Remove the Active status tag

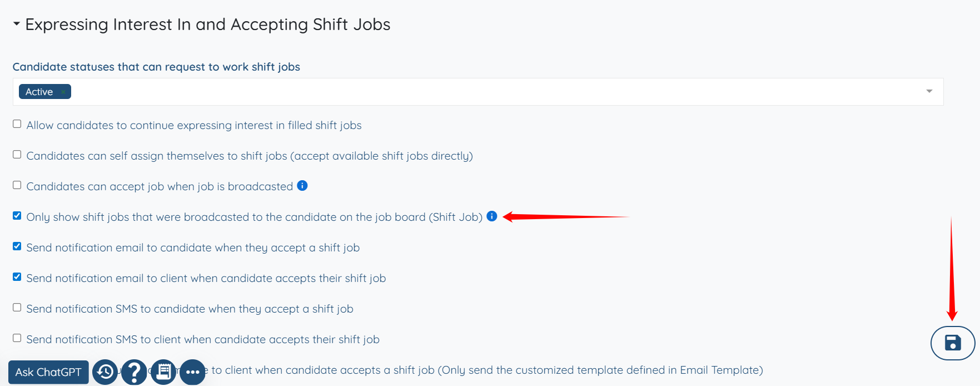(x=63, y=92)
